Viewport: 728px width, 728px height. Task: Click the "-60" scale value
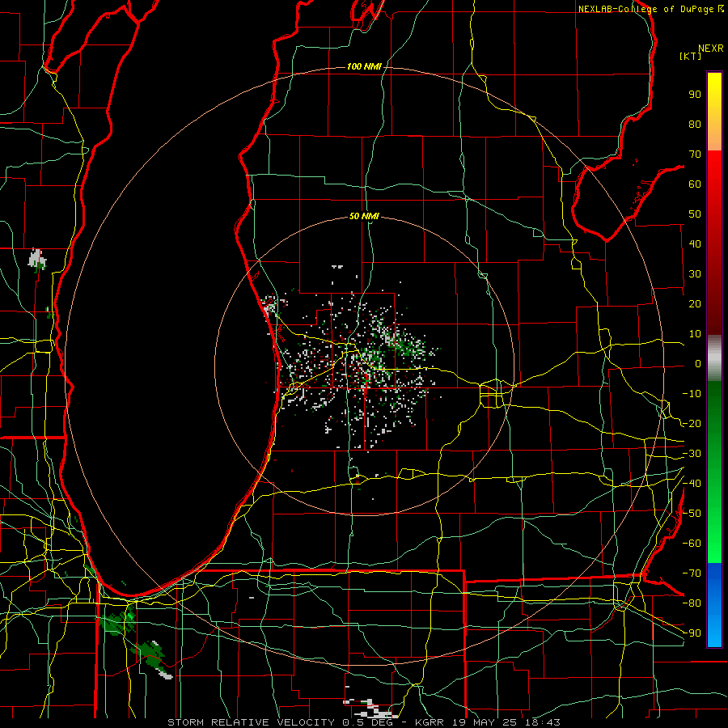click(692, 544)
